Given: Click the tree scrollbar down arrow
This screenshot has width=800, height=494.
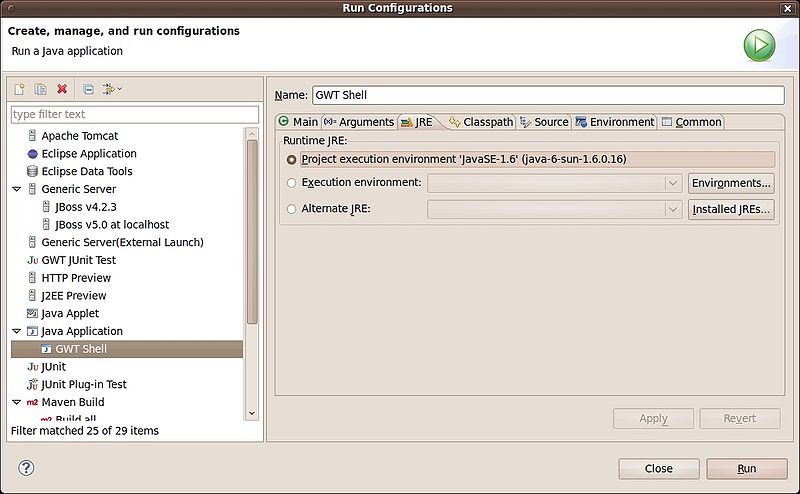Looking at the screenshot, I should (252, 413).
